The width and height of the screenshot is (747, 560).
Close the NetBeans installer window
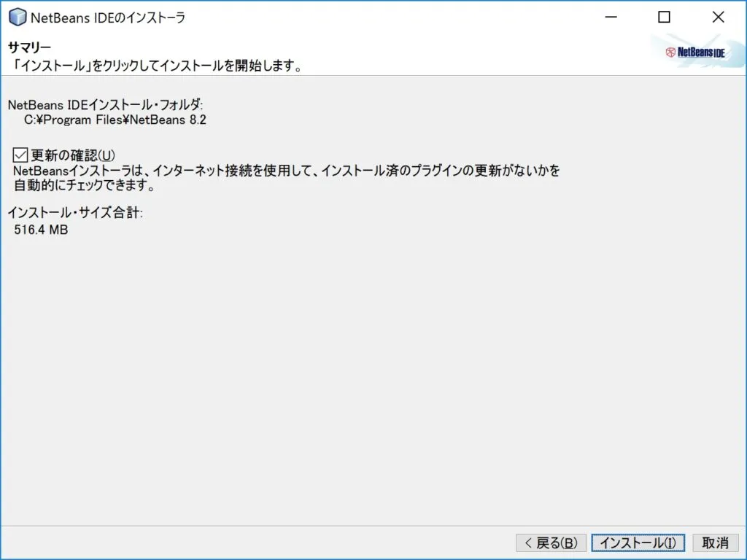pyautogui.click(x=718, y=17)
